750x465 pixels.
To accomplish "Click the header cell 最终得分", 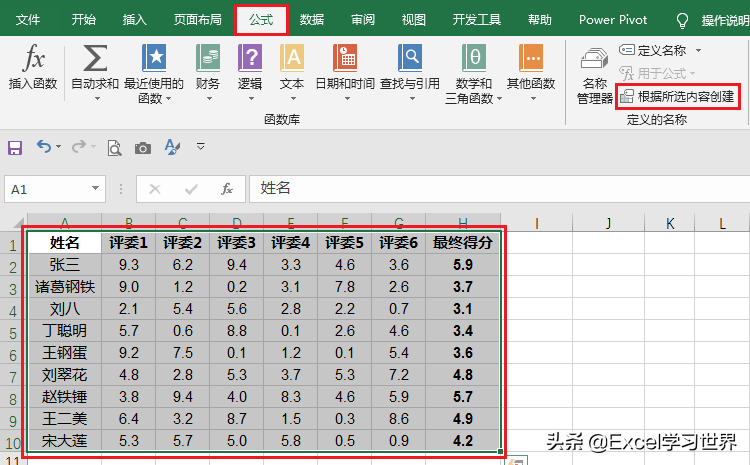I will tap(463, 243).
